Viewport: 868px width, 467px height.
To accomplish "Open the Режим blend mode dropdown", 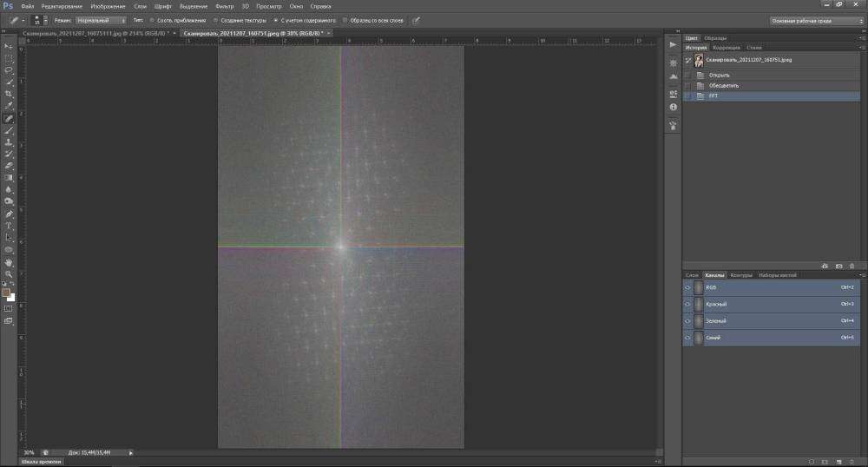I will pyautogui.click(x=100, y=19).
